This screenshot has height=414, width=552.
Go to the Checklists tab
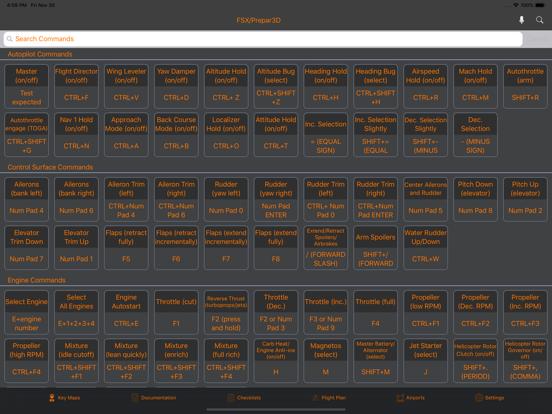tap(244, 398)
